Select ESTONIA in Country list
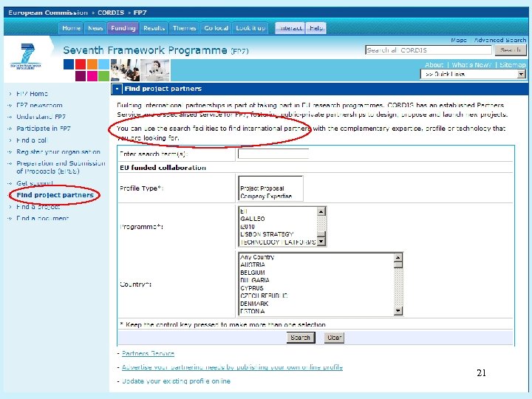532x399 pixels. pyautogui.click(x=253, y=311)
